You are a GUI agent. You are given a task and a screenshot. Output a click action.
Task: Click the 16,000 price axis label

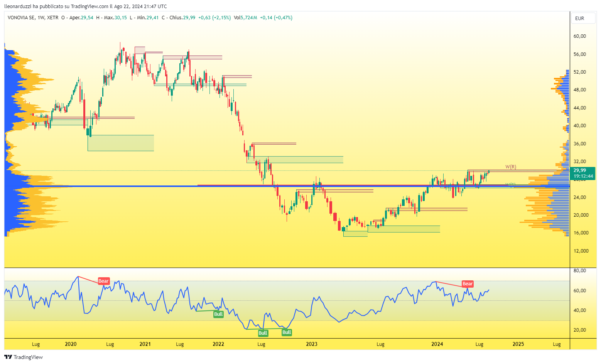click(581, 233)
